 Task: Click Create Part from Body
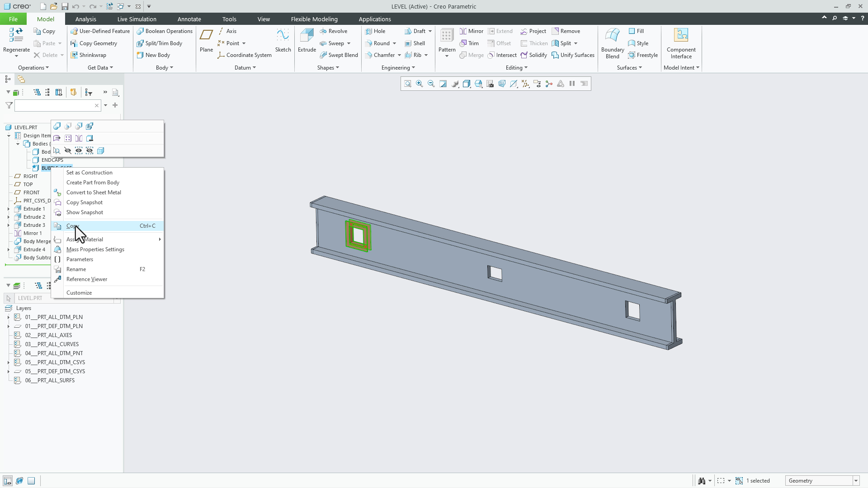(x=93, y=182)
